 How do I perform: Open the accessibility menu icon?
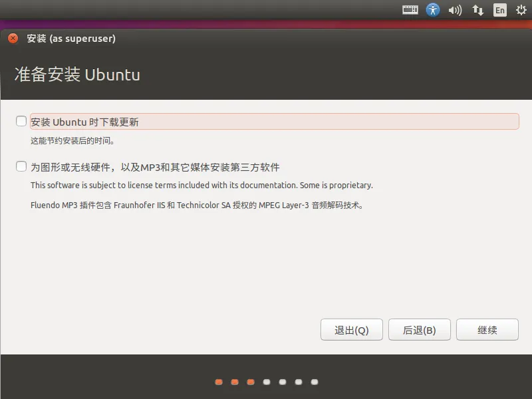pos(433,10)
